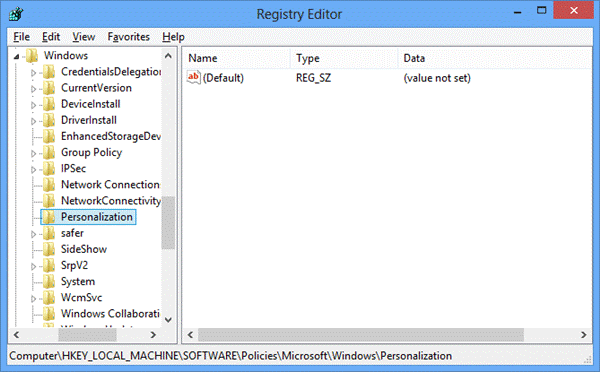Open the View menu
Viewport: 600px width, 372px height.
(x=83, y=37)
